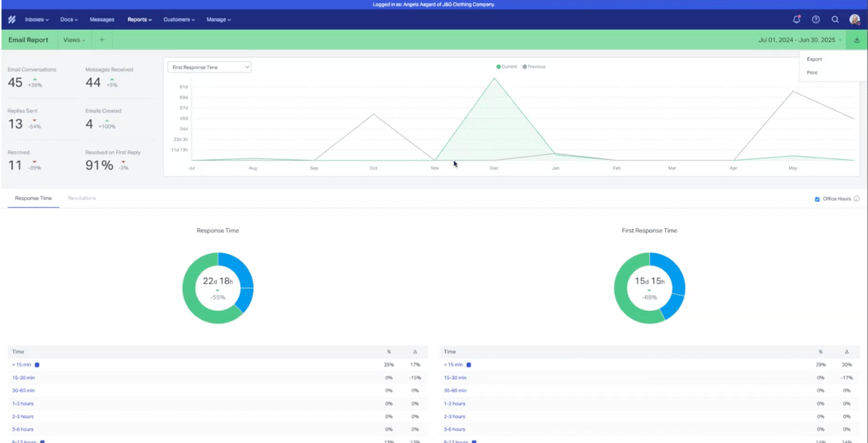Image resolution: width=868 pixels, height=443 pixels.
Task: Select the Resolved 11 metric
Action: tap(24, 161)
